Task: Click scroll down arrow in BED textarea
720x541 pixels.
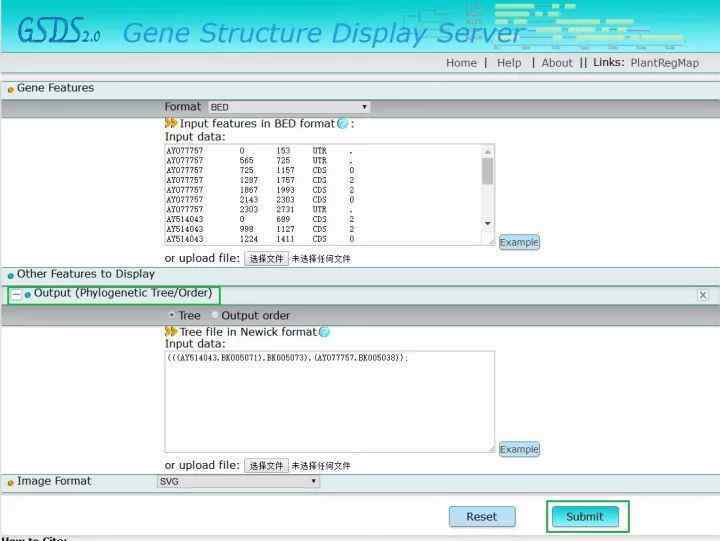Action: point(488,223)
